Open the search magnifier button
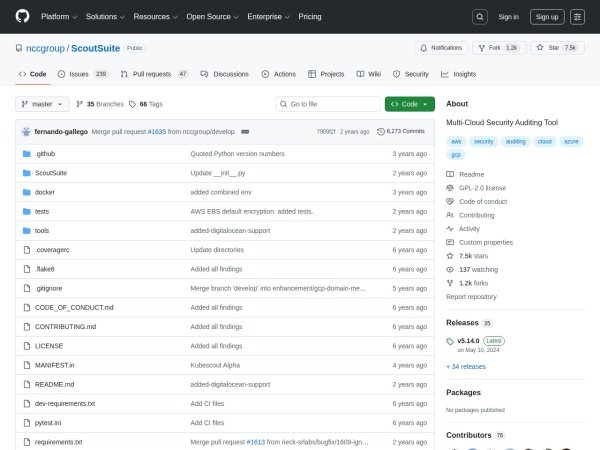The image size is (600, 450). (479, 17)
